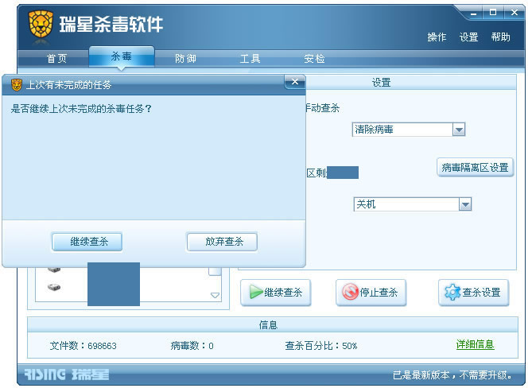Click the 关机 combo box field

coord(413,204)
